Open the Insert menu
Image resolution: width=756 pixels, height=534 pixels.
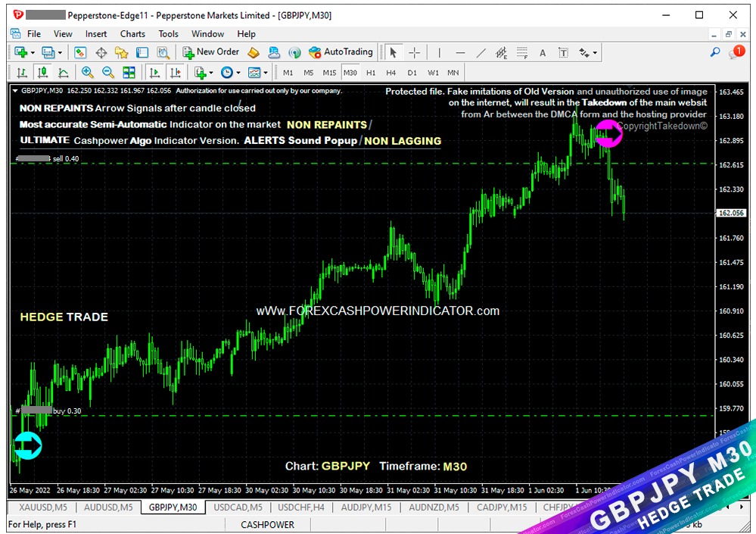96,34
